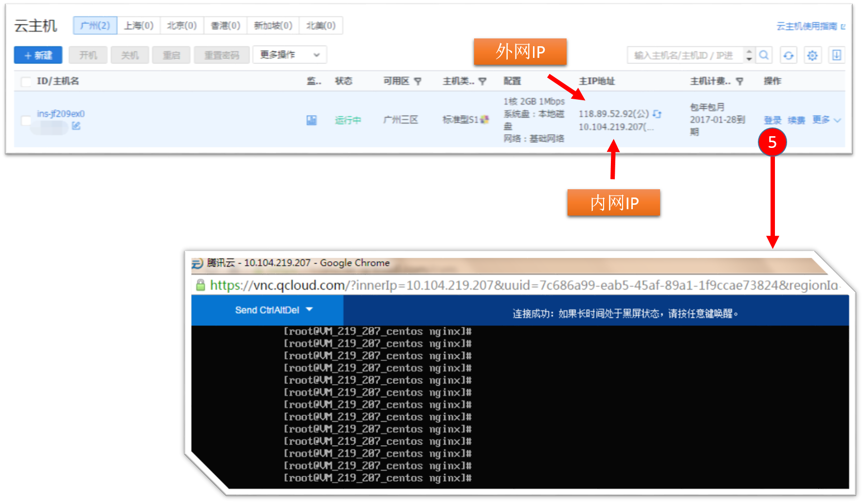This screenshot has height=504, width=864.
Task: Click the 广州三区 zone cell
Action: [401, 120]
